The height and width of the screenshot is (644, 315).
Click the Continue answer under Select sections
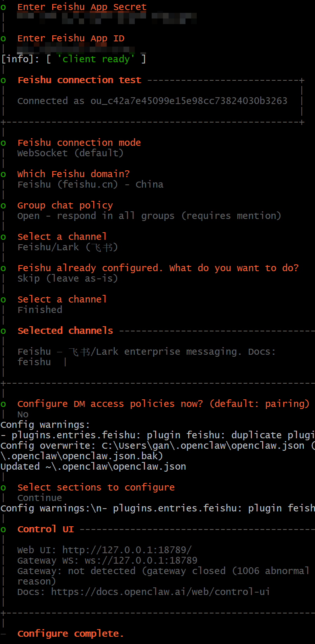[x=39, y=498]
